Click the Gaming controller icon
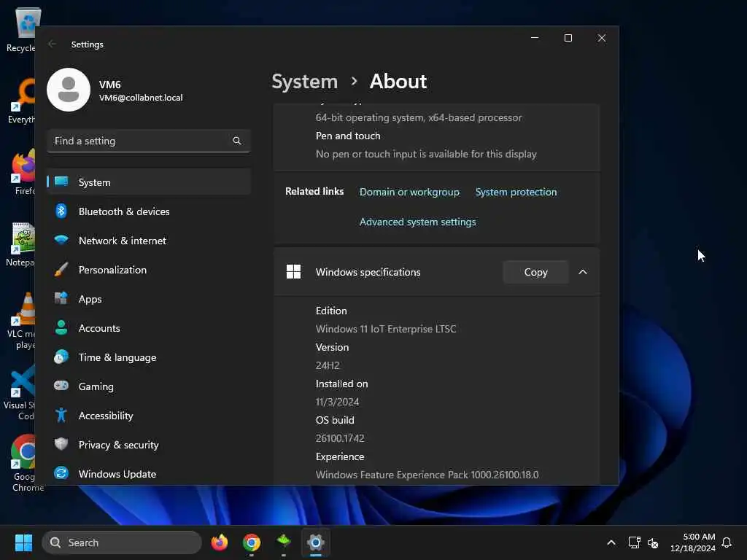This screenshot has width=747, height=560. tap(61, 386)
